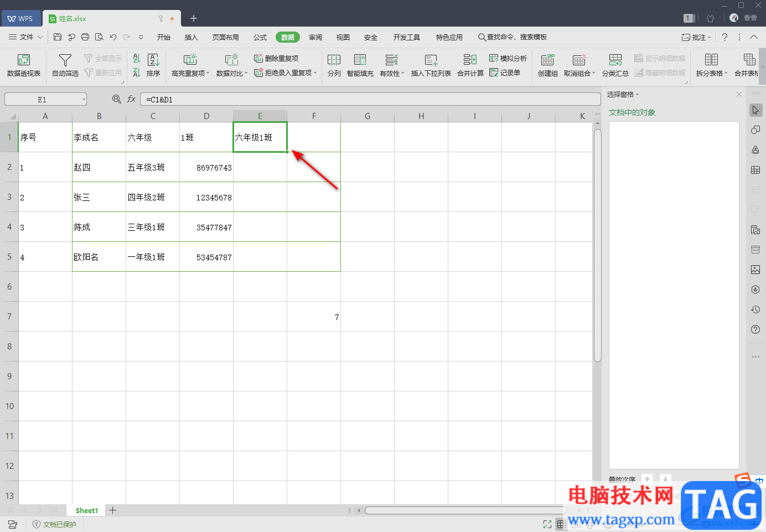Click the fx insert function icon
The image size is (766, 532).
click(131, 99)
